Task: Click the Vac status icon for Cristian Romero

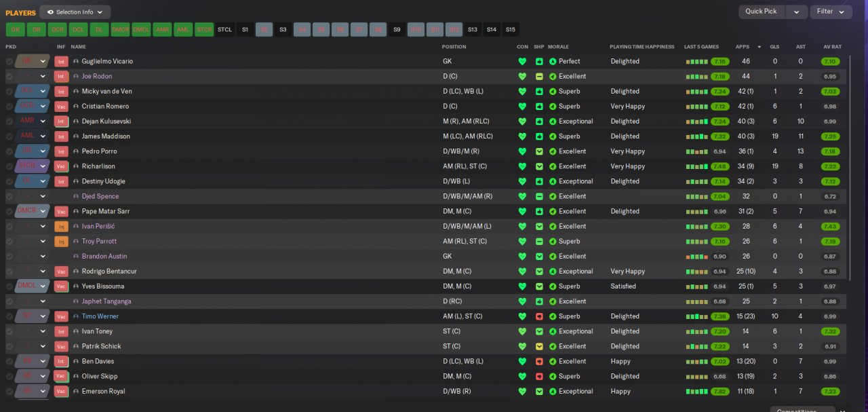Action: pyautogui.click(x=61, y=106)
